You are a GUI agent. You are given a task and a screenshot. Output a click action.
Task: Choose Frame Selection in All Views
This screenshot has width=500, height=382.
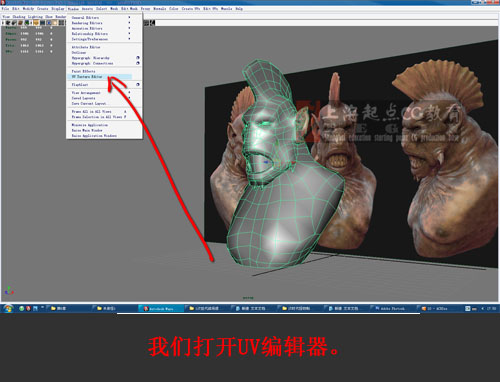[x=97, y=117]
